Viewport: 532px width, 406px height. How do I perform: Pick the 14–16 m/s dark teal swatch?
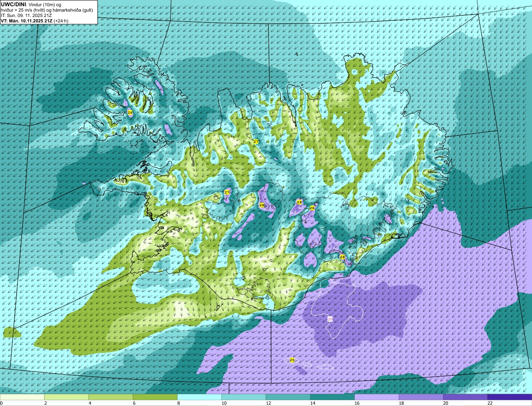332,397
